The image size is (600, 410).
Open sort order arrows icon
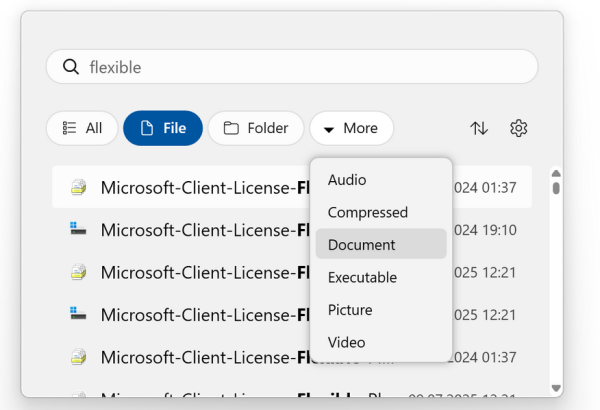point(479,128)
